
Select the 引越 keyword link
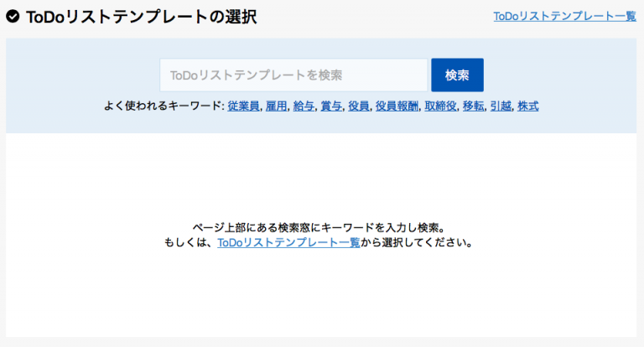pyautogui.click(x=501, y=106)
